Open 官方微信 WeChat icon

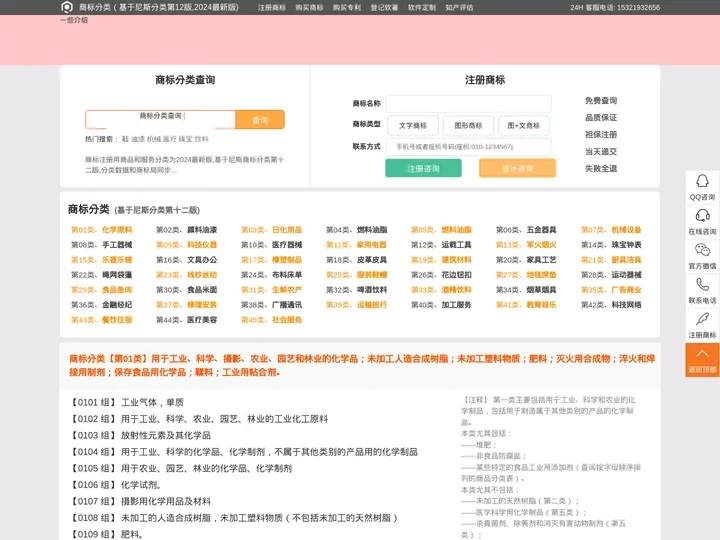pos(702,250)
